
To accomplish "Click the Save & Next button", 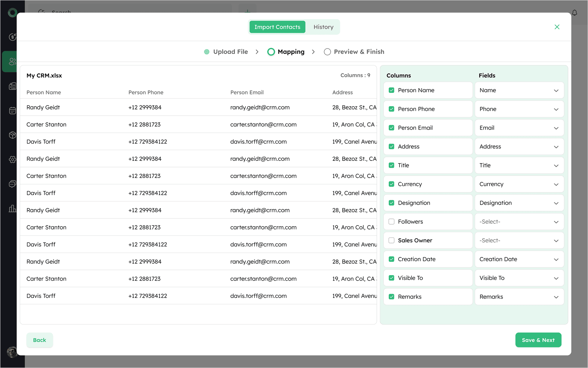I will click(x=538, y=340).
